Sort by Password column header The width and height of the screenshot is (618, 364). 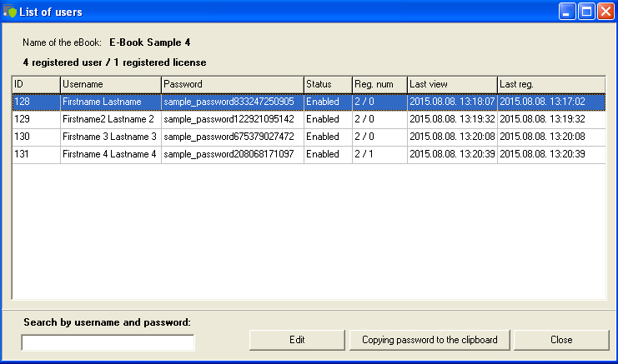[x=232, y=84]
